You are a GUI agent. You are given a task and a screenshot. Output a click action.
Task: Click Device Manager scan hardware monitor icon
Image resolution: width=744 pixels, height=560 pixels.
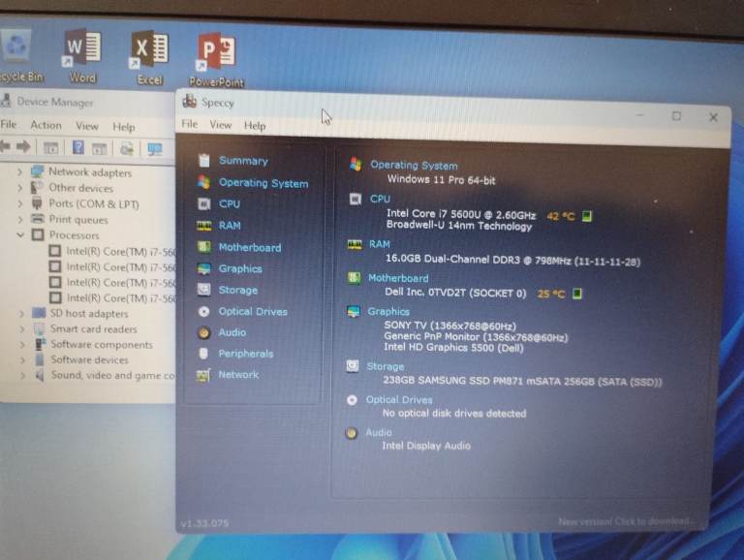[x=155, y=149]
